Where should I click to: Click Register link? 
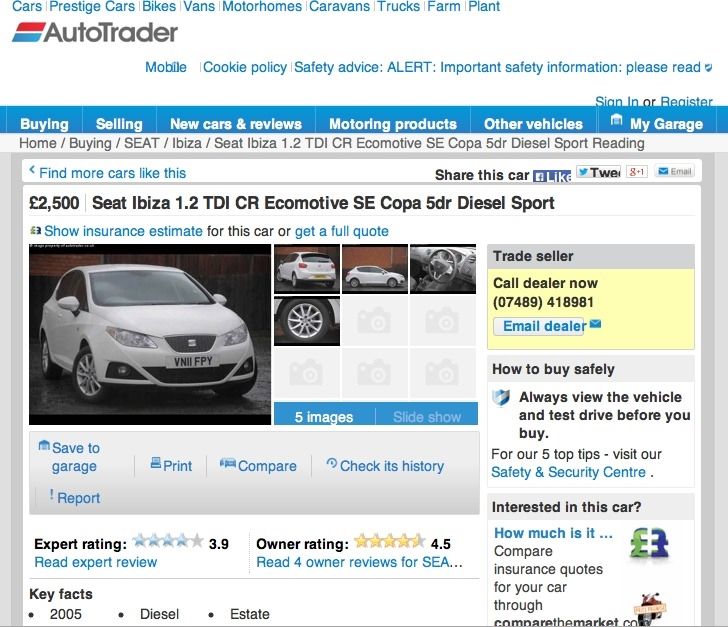pos(686,101)
